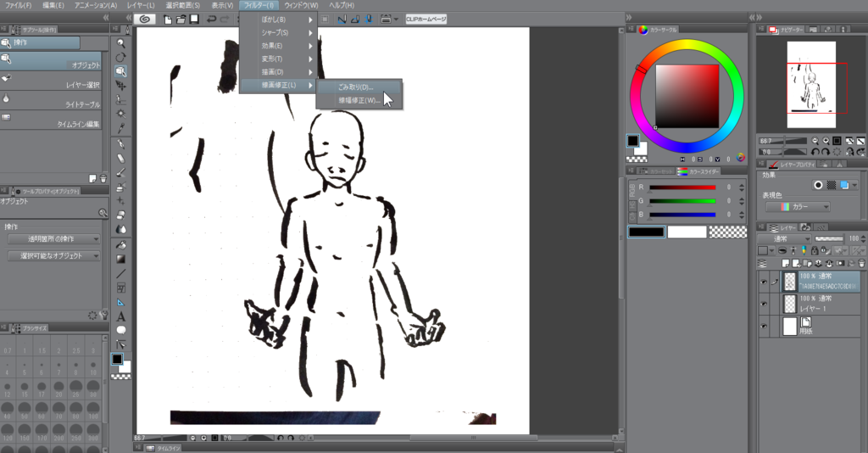Select ライトテーブル sub tool
Screen dimensions: 868x453
point(51,100)
